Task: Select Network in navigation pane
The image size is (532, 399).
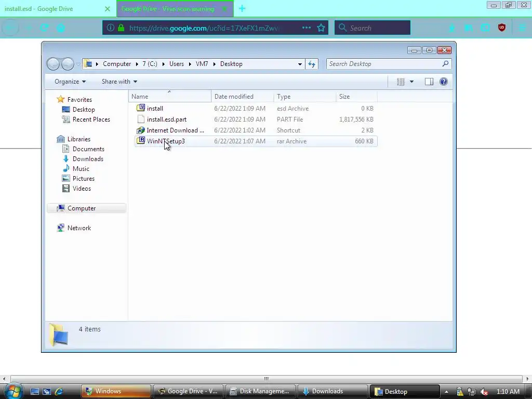Action: [x=79, y=228]
